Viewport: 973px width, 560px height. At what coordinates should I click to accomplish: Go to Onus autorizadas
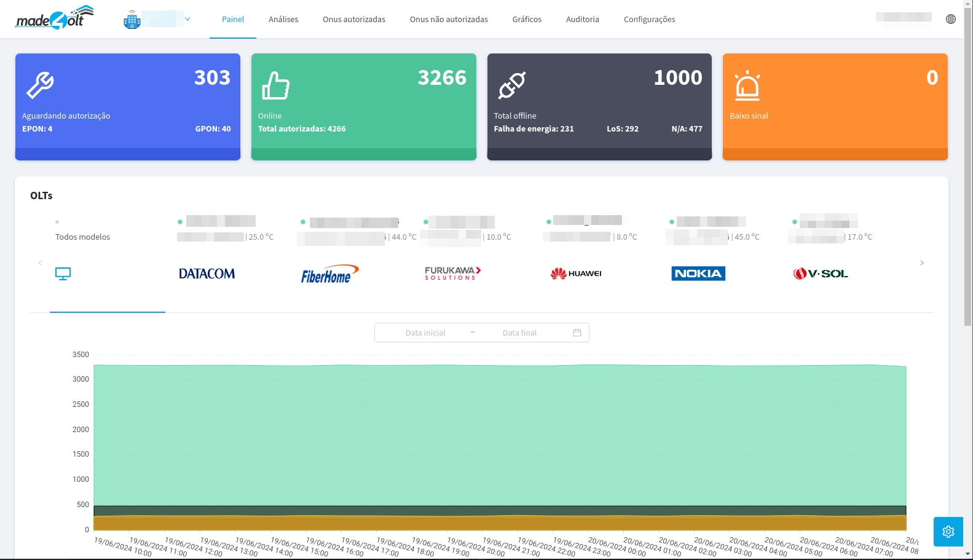coord(354,19)
